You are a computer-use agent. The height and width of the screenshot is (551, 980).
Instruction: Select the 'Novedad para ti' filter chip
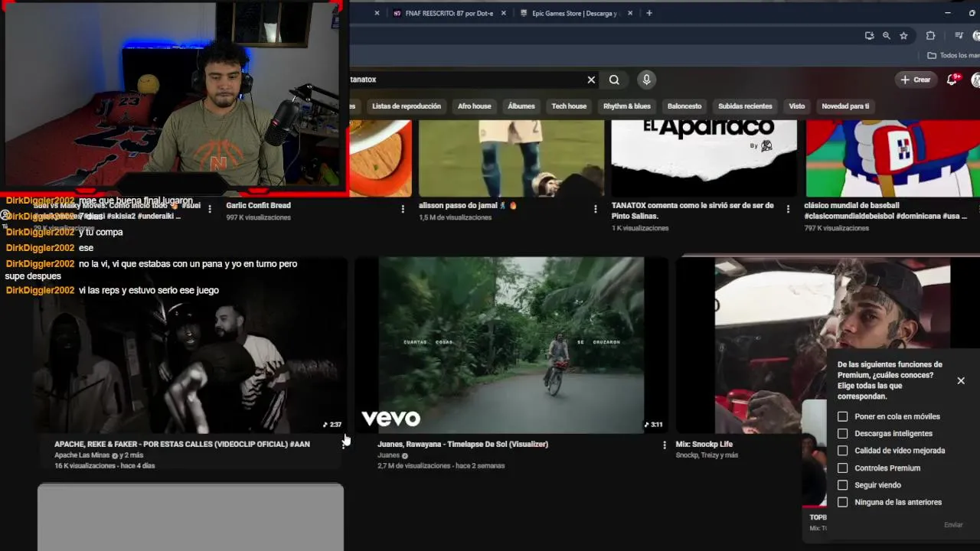(x=845, y=106)
